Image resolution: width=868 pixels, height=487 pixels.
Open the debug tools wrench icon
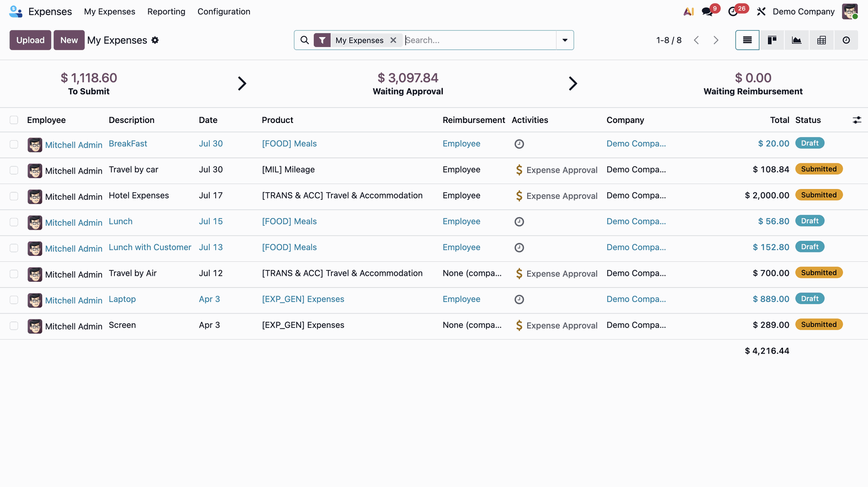[x=761, y=12]
